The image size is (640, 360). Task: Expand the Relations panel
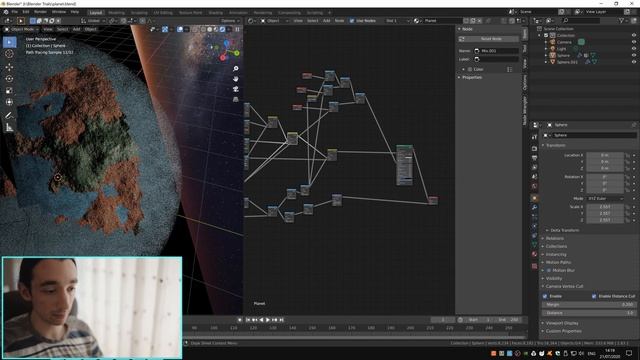click(x=555, y=238)
